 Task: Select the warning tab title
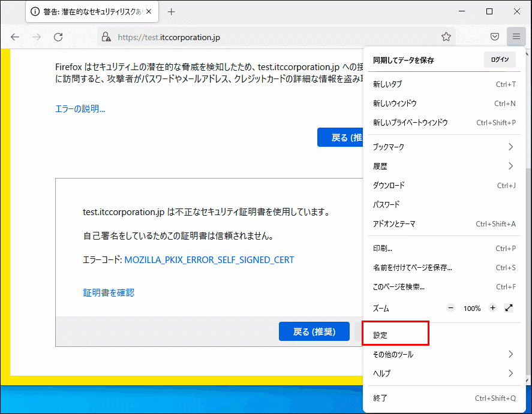92,12
